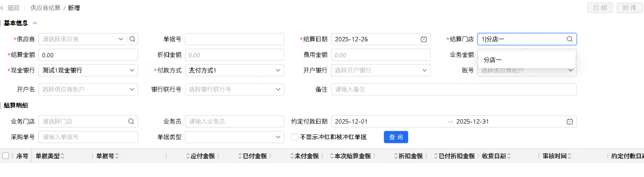
Task: Open the 单据类型 filter dropdown
Action: click(278, 137)
